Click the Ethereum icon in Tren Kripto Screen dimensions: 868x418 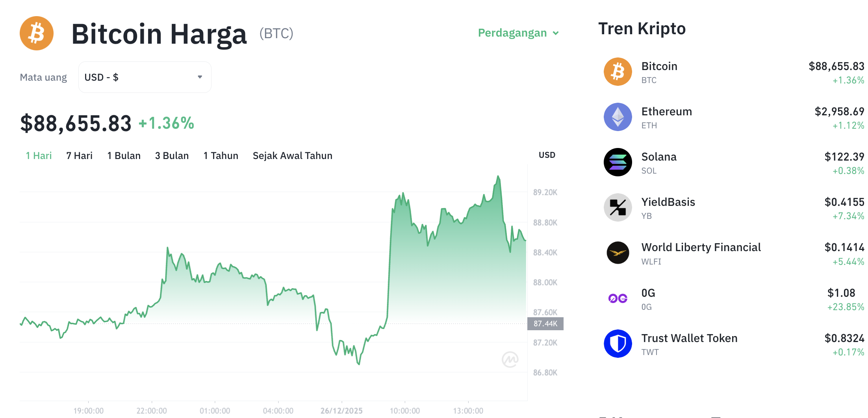(x=617, y=117)
